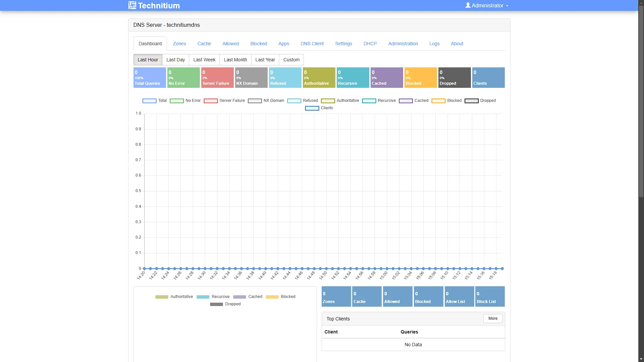Select the Last Week time range
Screen dimensions: 644x362
[x=204, y=60]
